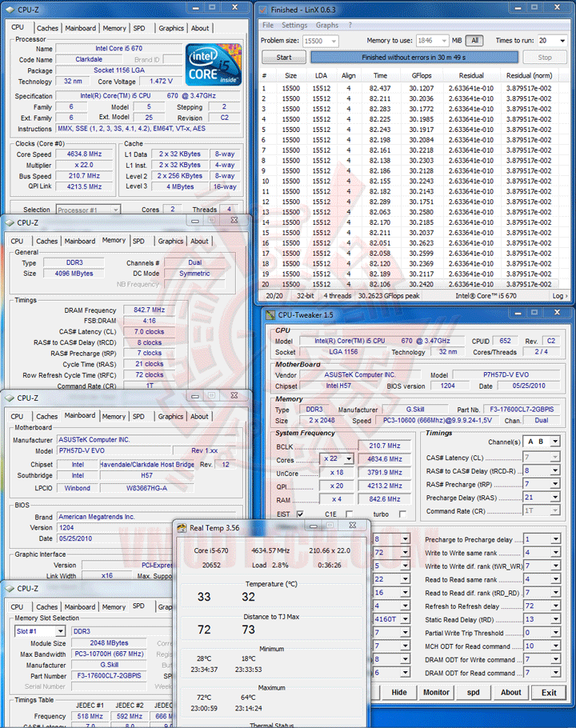Screen dimensions: 576x728
Task: Open the Settings menu in LinX
Action: 294,25
